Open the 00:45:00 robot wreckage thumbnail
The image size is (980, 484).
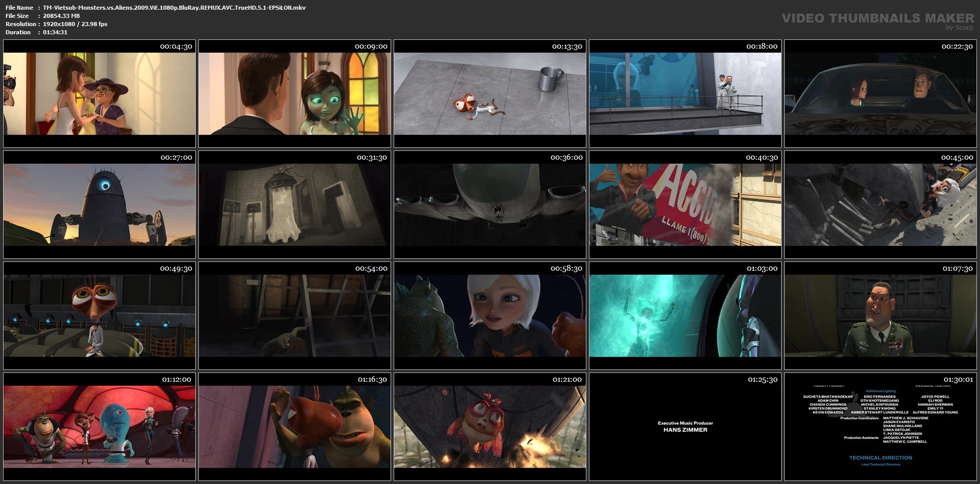(x=880, y=205)
